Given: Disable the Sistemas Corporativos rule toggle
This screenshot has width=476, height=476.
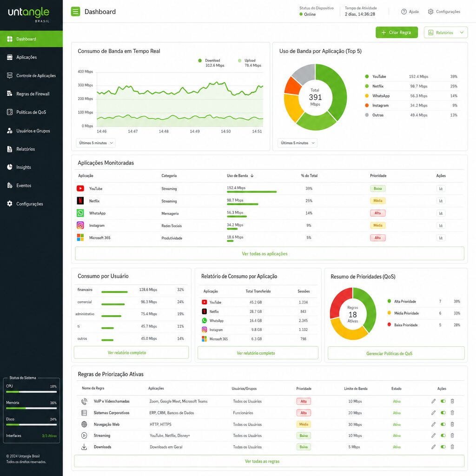Looking at the screenshot, I should pos(442,412).
